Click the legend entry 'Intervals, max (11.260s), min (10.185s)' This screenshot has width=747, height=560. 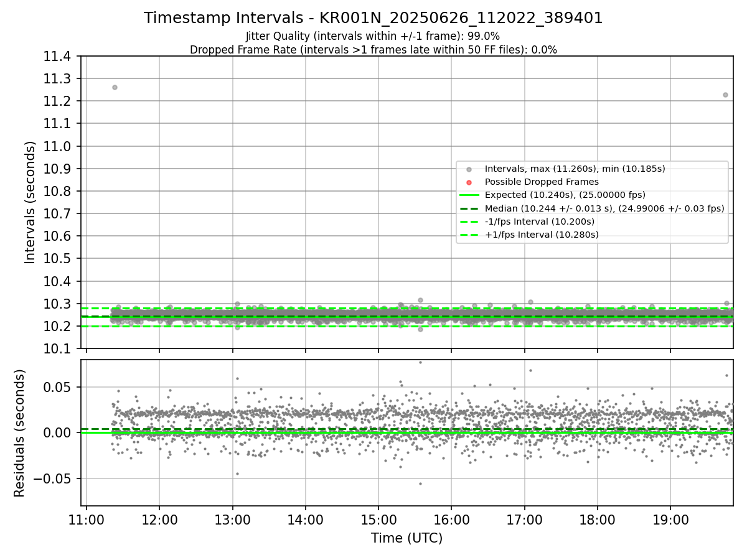pos(575,169)
